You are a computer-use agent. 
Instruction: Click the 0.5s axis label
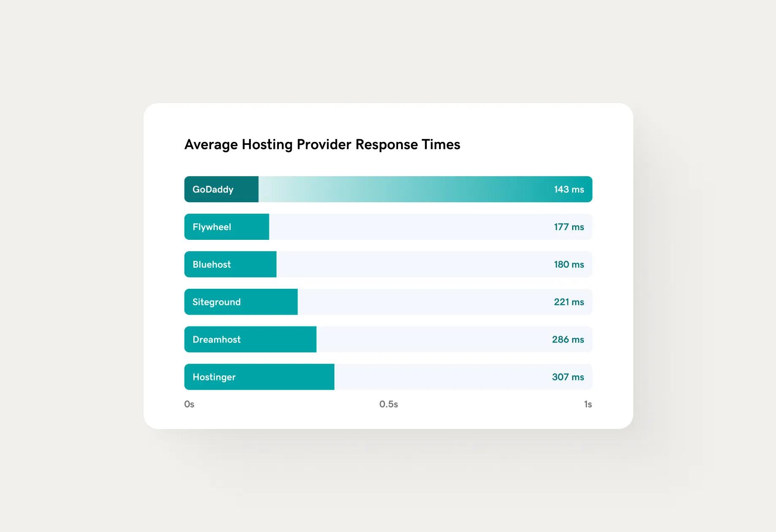click(388, 404)
